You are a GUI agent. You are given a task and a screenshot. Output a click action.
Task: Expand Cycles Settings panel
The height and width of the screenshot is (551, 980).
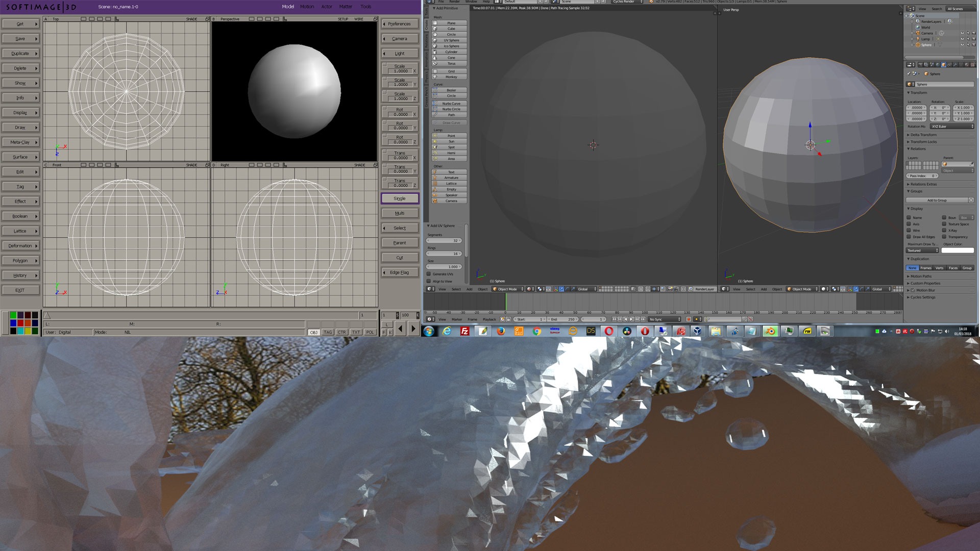922,297
